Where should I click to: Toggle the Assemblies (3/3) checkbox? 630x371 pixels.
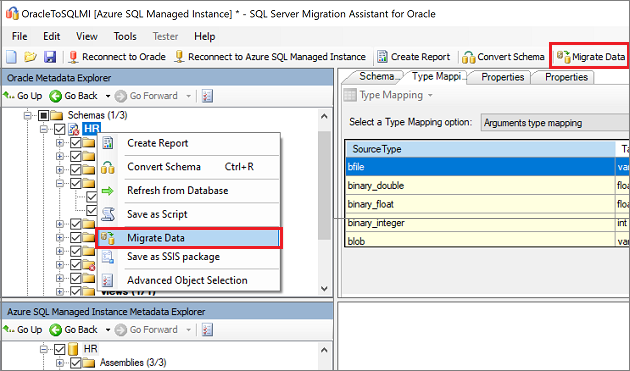point(76,363)
